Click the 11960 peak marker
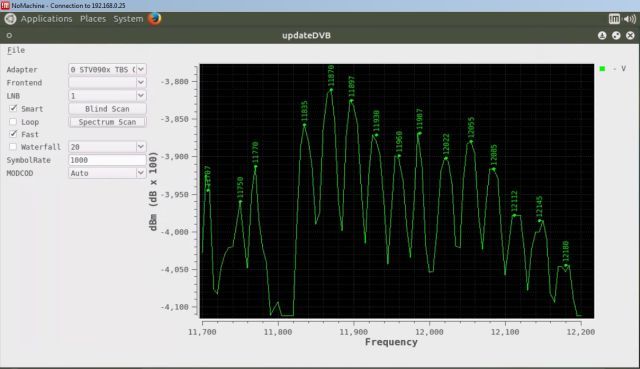 [399, 156]
